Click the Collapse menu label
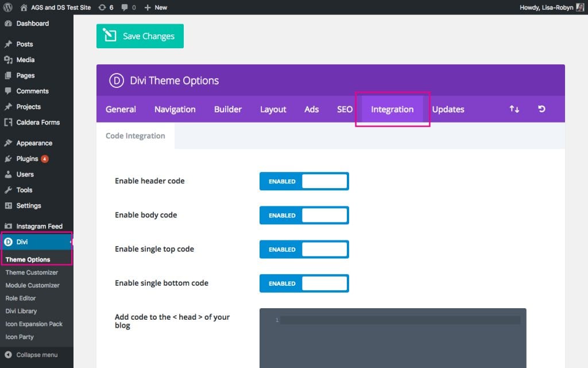The height and width of the screenshot is (368, 588). (x=37, y=355)
